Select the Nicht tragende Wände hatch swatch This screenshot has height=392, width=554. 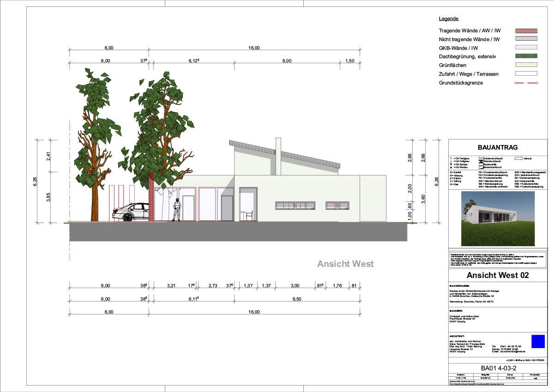pyautogui.click(x=526, y=39)
